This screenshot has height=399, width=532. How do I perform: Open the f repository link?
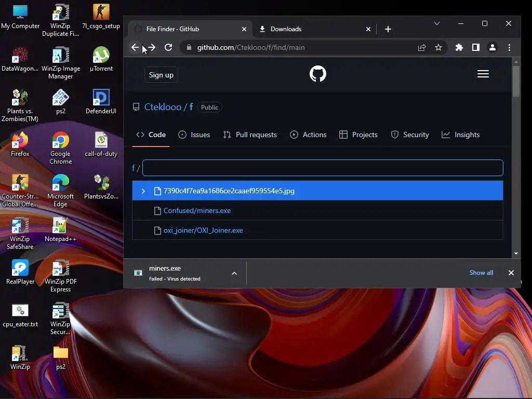(191, 107)
